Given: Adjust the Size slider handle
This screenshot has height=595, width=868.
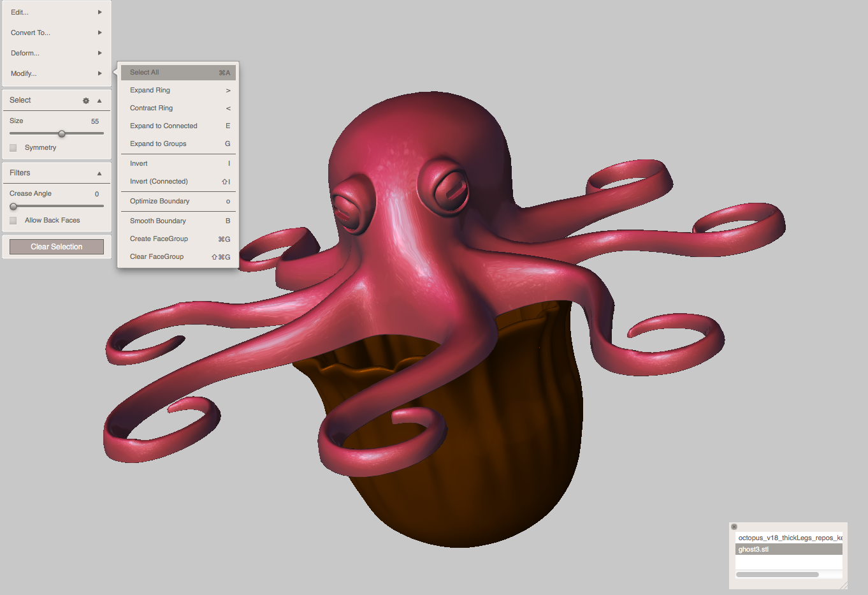Looking at the screenshot, I should [x=62, y=134].
